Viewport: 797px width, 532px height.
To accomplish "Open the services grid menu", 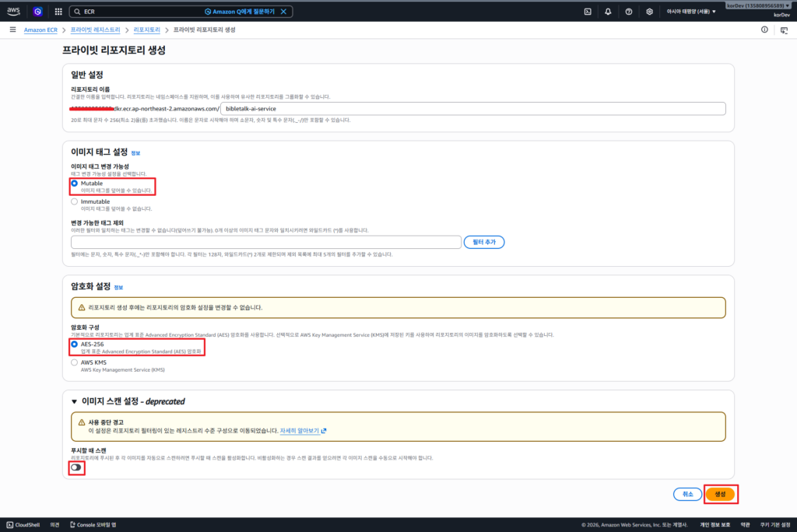I will (58, 11).
